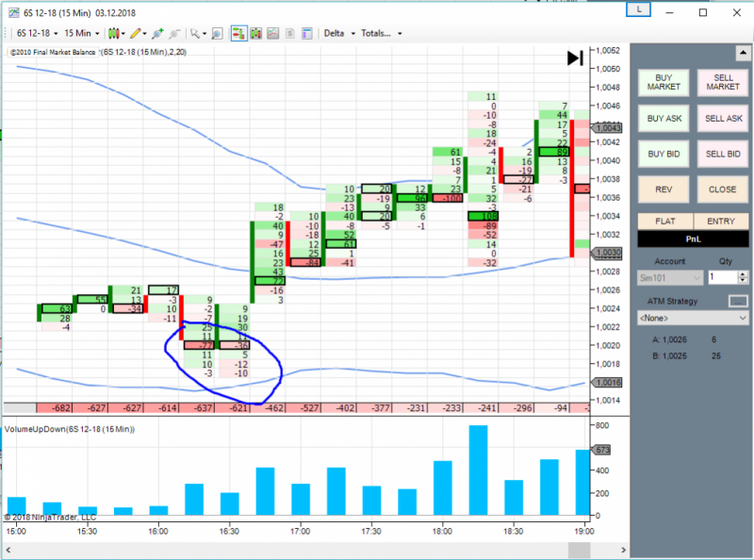Click the -462 delta total cell

coord(268,408)
